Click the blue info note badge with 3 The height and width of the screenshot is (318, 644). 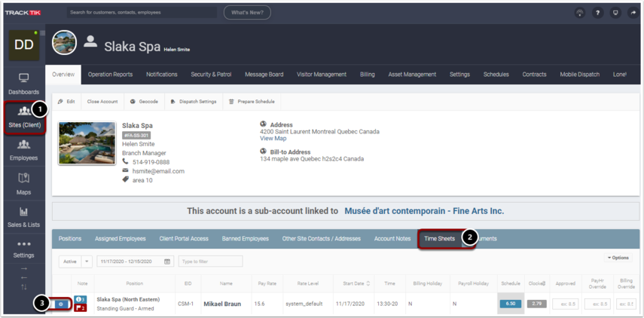pos(81,299)
